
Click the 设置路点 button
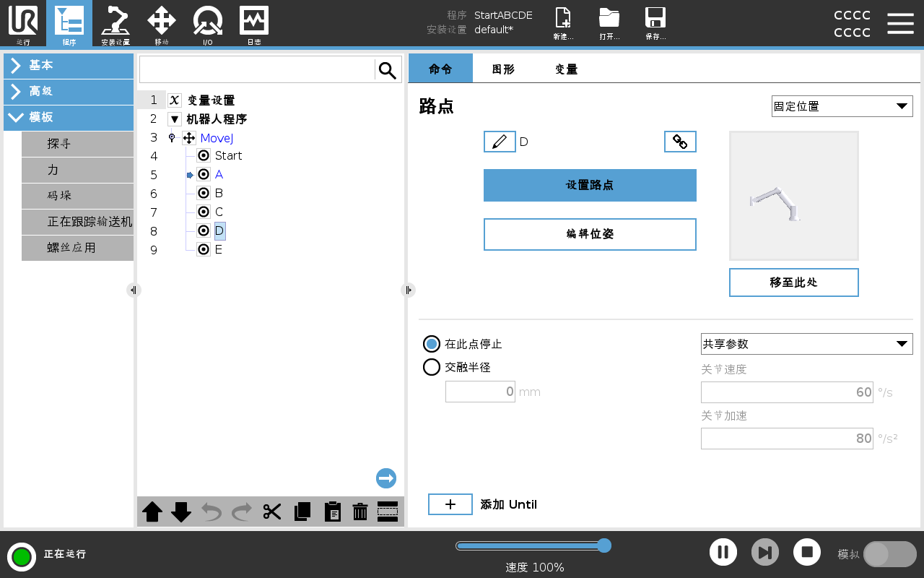click(590, 185)
